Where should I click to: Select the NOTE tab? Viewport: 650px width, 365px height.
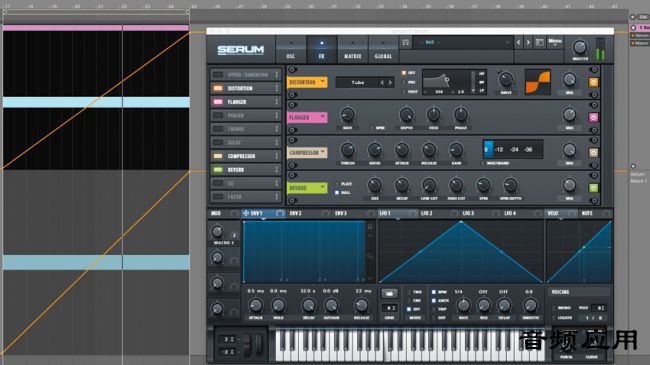pos(596,213)
